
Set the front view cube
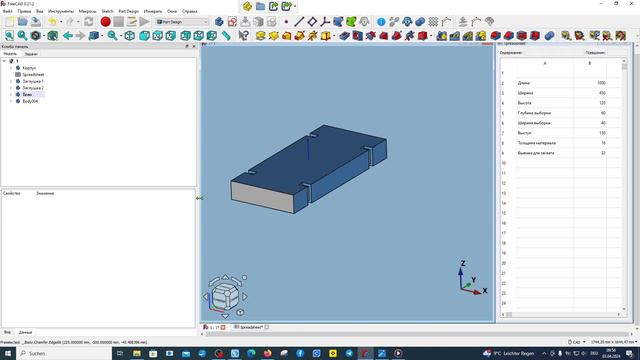[x=144, y=36]
